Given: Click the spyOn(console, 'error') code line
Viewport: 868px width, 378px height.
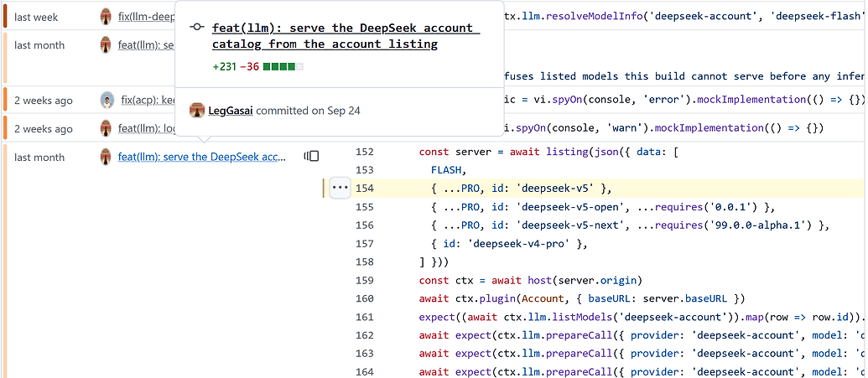Looking at the screenshot, I should pos(685,100).
